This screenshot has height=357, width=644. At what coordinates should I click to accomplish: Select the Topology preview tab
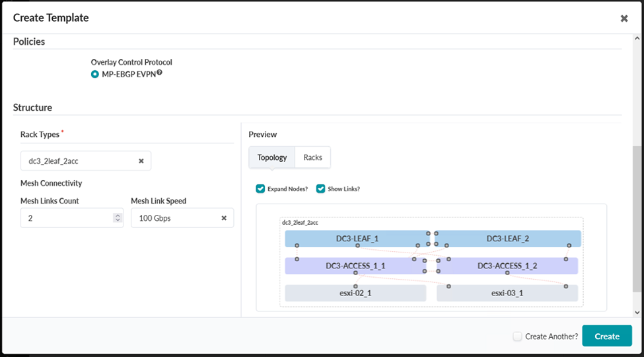click(x=272, y=157)
